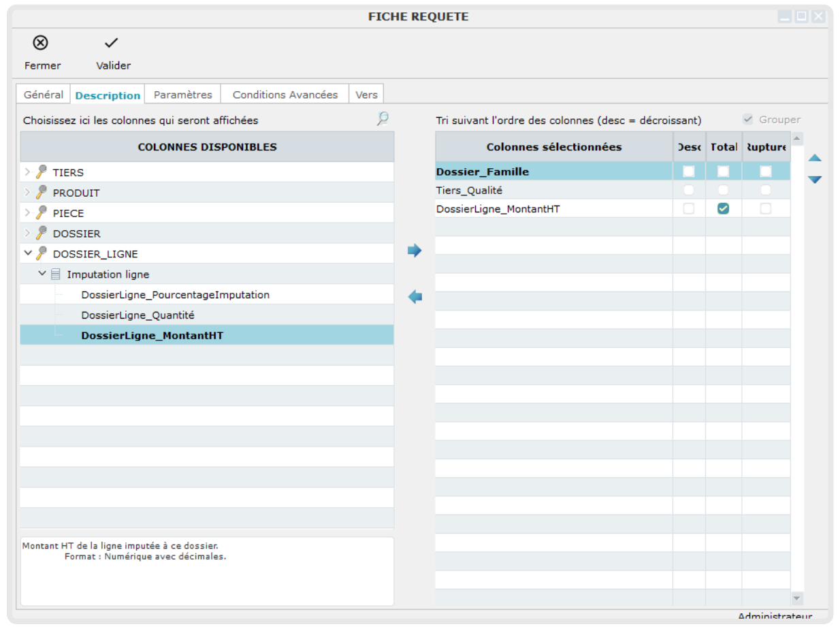This screenshot has height=631, width=840.
Task: Select DossierLigne_PourcentageImputation column item
Action: pyautogui.click(x=175, y=295)
